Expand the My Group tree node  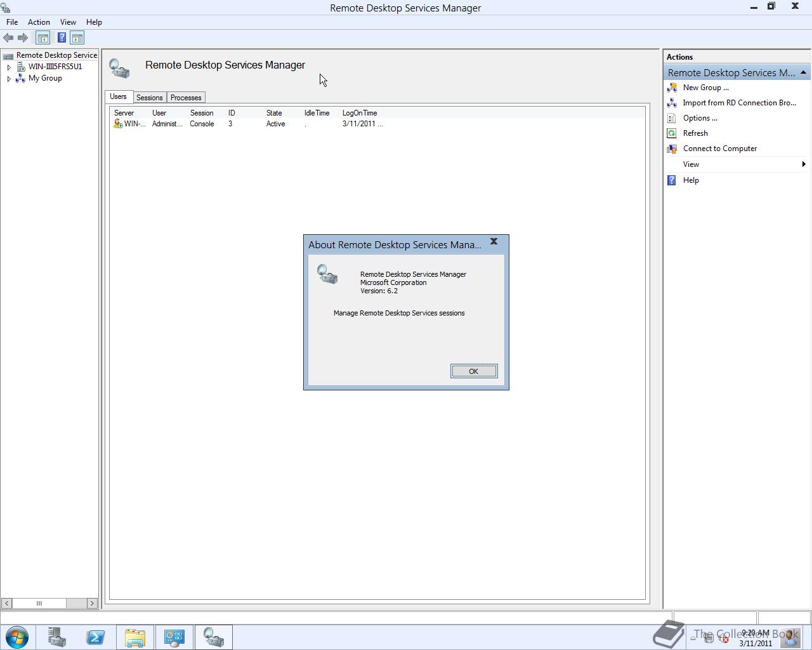click(x=9, y=79)
